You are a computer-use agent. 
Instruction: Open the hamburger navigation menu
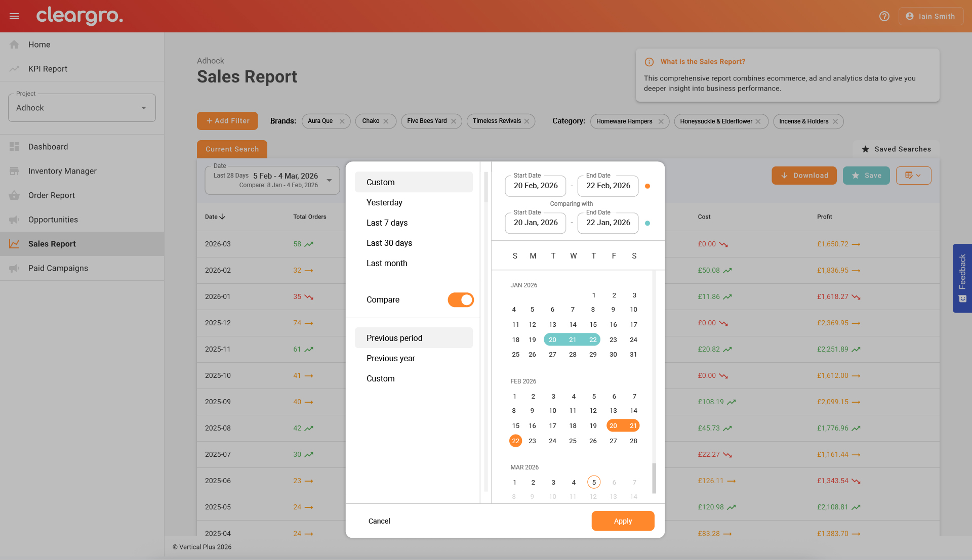pyautogui.click(x=14, y=16)
